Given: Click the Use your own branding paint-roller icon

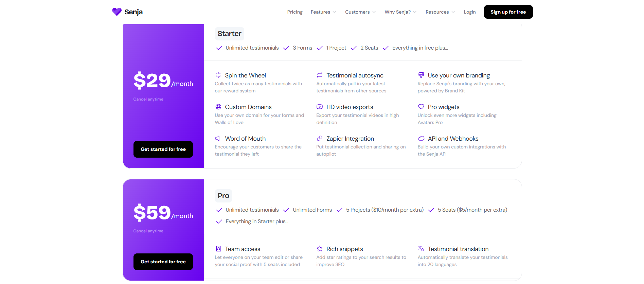Looking at the screenshot, I should point(421,75).
